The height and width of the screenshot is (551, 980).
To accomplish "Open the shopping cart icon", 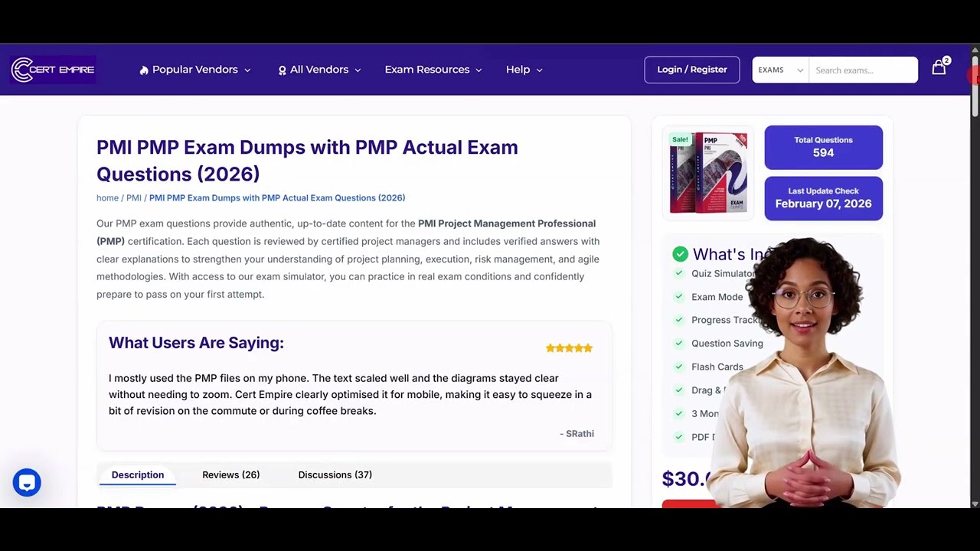I will point(939,68).
